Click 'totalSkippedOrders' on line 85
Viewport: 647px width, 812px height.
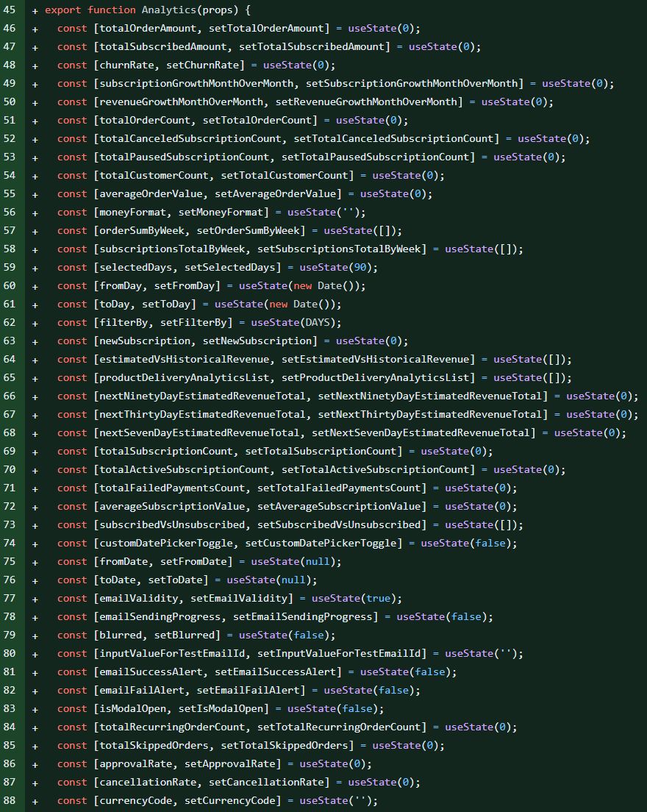154,745
